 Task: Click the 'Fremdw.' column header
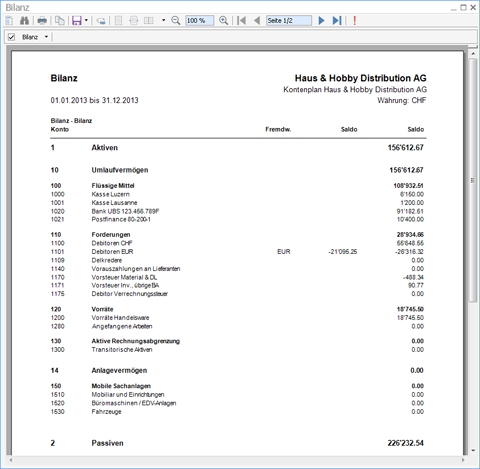[278, 129]
